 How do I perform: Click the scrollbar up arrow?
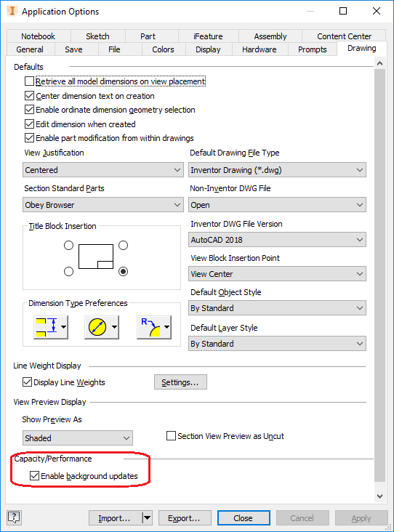(x=379, y=63)
